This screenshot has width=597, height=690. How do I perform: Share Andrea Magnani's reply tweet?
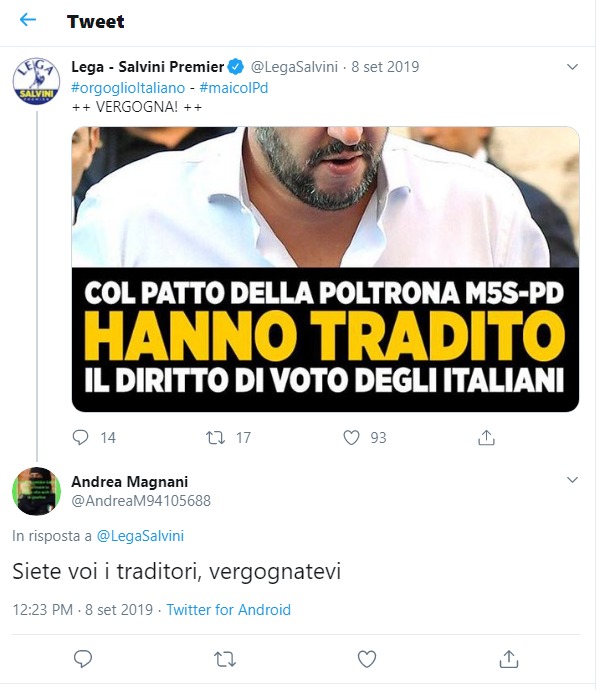click(x=509, y=659)
